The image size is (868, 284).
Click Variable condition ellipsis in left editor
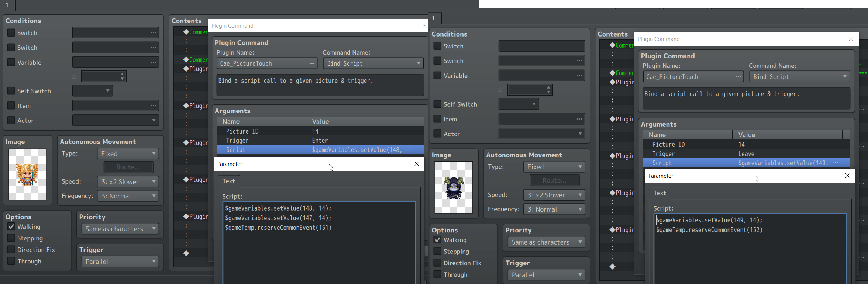153,62
